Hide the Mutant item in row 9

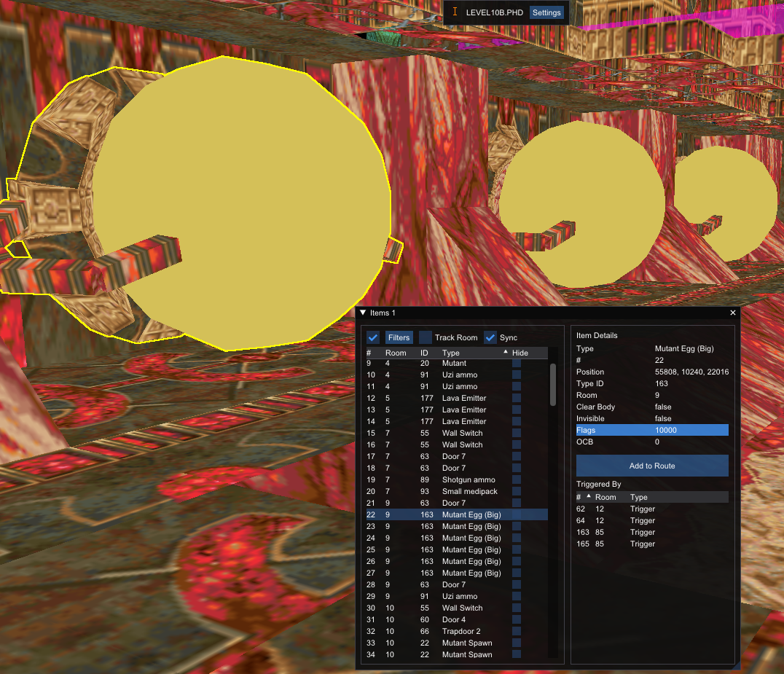pyautogui.click(x=517, y=363)
